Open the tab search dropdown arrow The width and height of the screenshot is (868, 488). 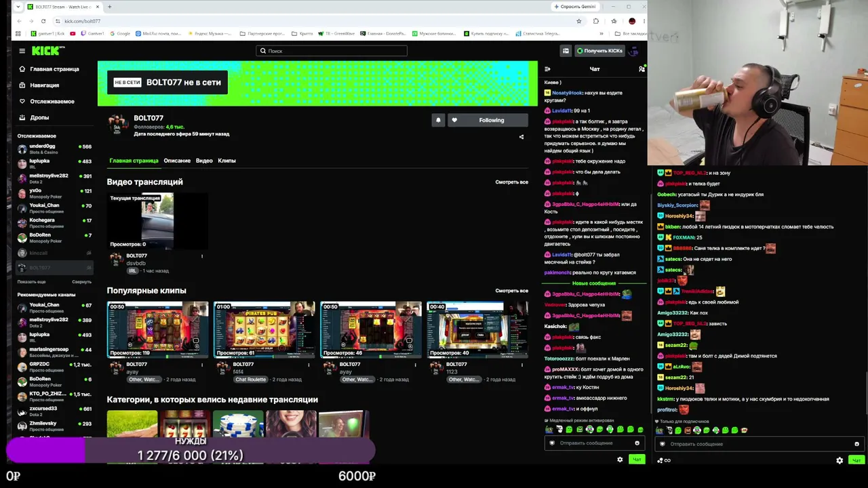click(x=18, y=7)
